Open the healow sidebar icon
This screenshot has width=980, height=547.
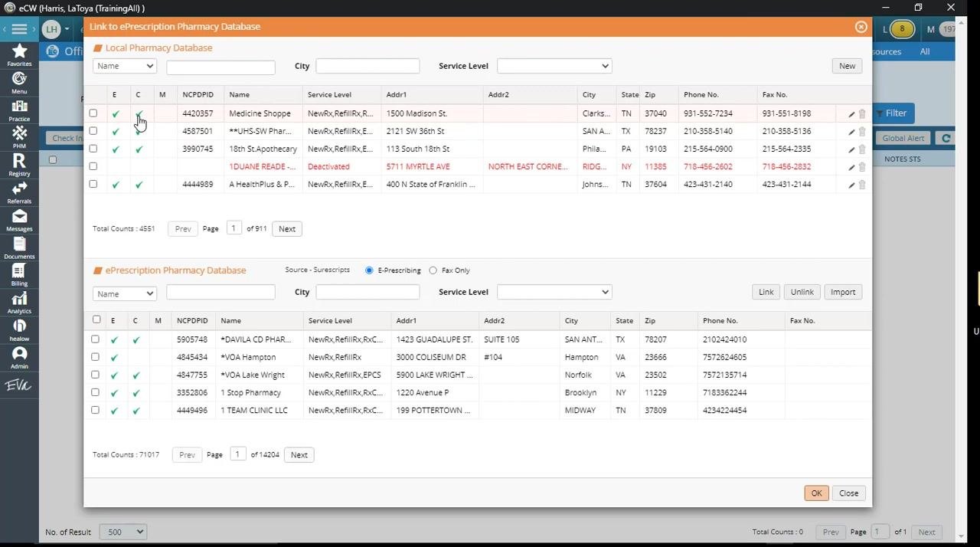(x=19, y=330)
